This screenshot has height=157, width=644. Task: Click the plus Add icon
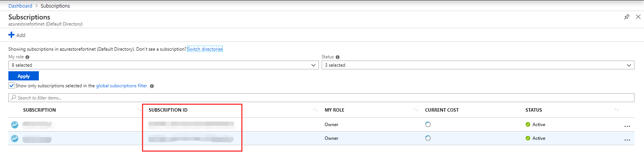click(11, 35)
